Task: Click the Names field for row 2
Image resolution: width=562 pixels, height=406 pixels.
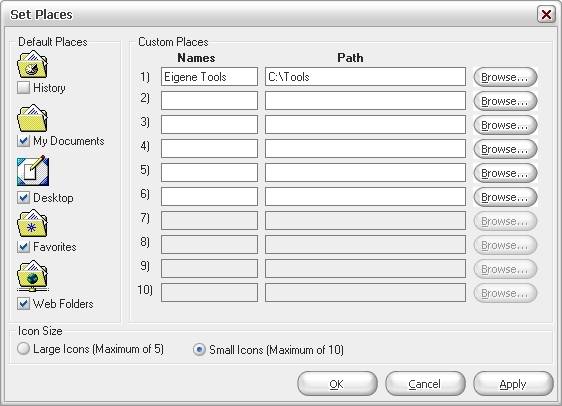Action: click(209, 100)
